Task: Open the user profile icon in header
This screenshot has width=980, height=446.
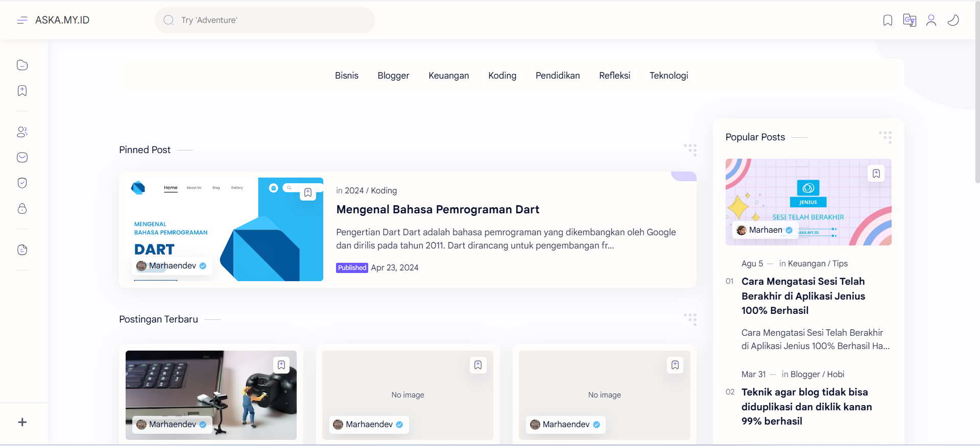Action: tap(931, 20)
